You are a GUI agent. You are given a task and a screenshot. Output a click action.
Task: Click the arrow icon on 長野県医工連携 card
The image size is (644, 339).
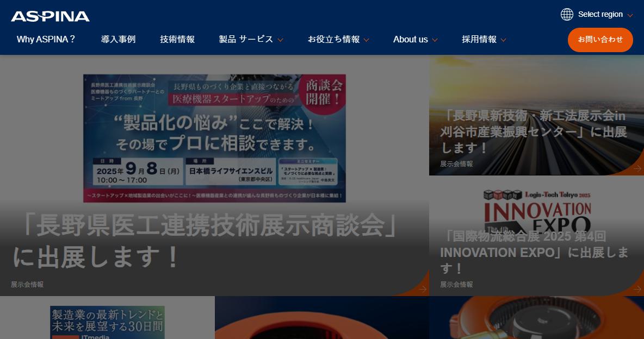(x=422, y=289)
